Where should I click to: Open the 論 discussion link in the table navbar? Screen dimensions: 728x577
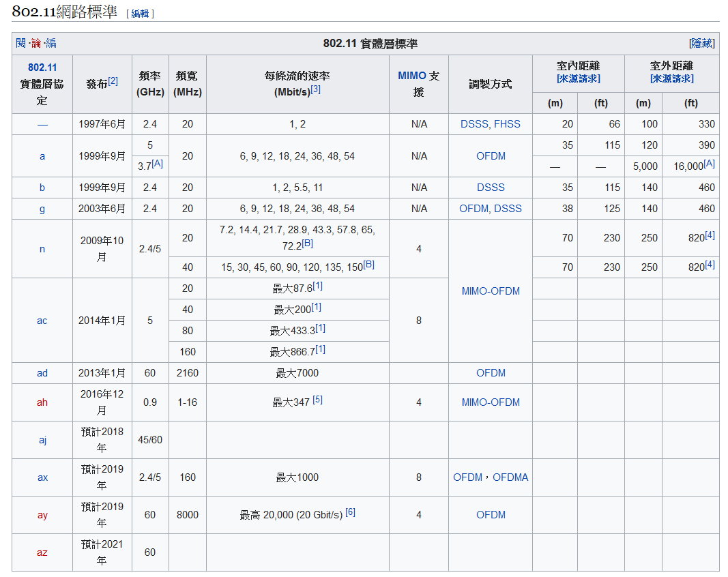pyautogui.click(x=36, y=44)
